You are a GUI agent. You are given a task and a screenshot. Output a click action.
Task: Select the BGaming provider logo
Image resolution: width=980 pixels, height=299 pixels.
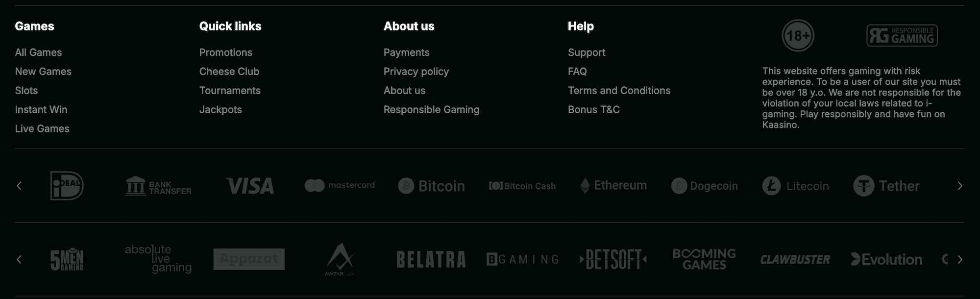click(x=522, y=259)
